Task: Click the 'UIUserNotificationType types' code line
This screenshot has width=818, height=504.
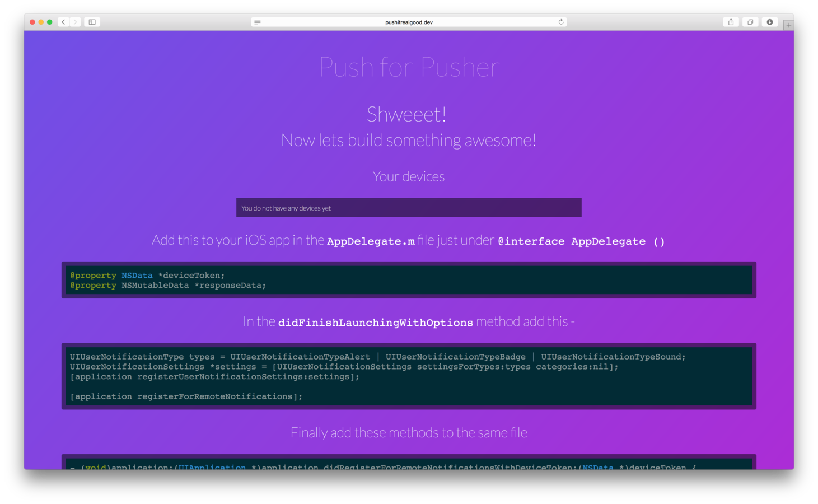Action: [x=377, y=357]
